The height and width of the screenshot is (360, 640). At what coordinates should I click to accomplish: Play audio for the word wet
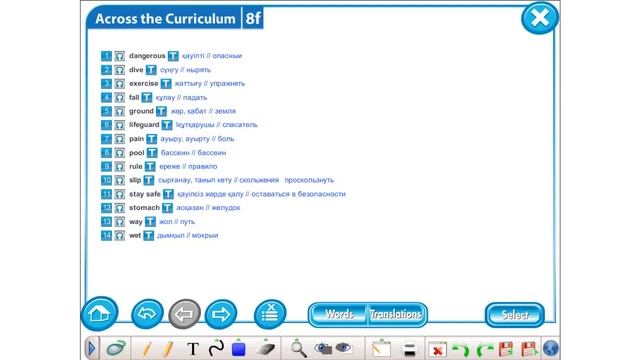(x=119, y=236)
